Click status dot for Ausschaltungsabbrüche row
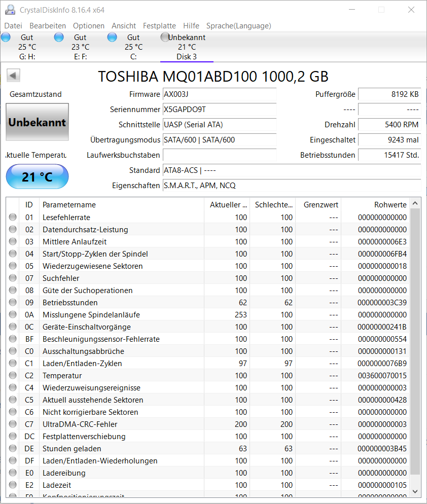Screen dimensions: 427x504 point(13,351)
